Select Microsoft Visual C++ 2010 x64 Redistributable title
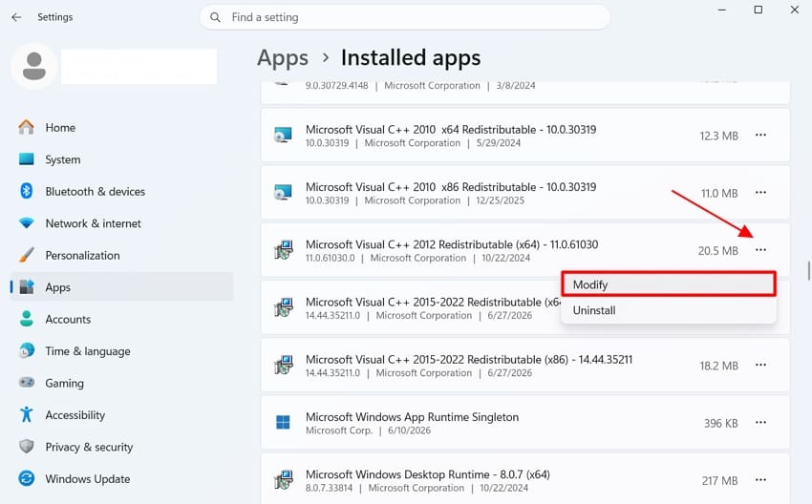812x504 pixels. (451, 130)
